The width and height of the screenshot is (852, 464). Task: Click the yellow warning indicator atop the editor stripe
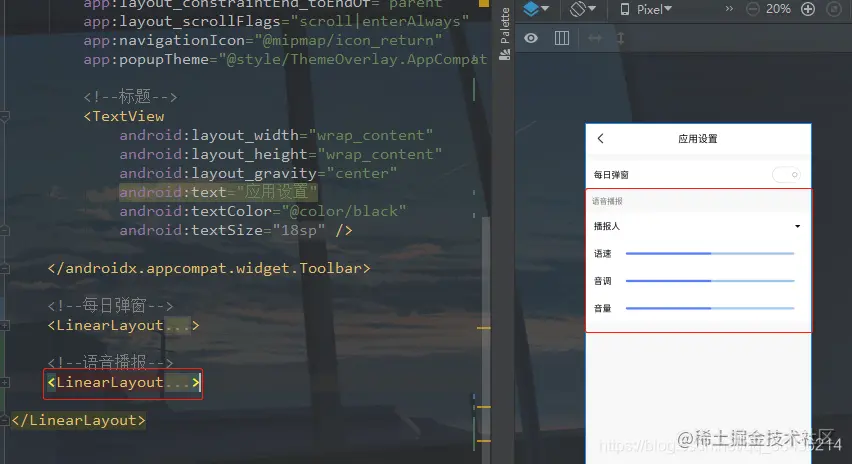pos(483,3)
